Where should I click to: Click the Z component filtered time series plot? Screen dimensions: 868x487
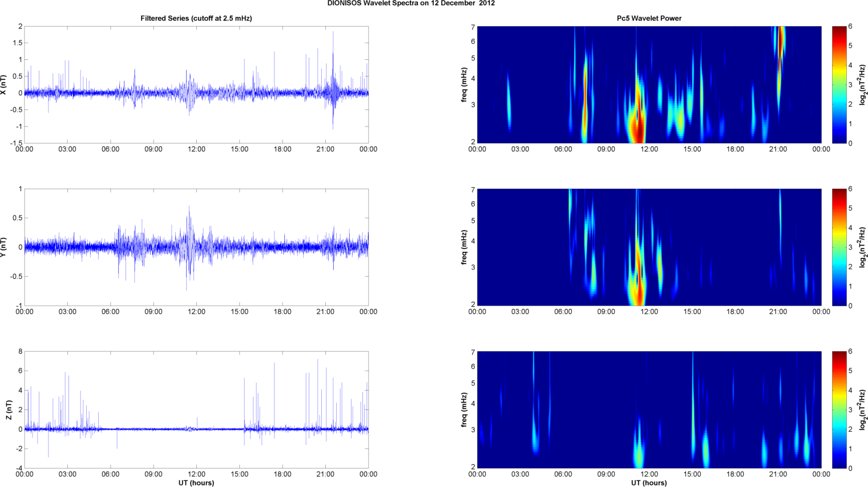tap(196, 409)
